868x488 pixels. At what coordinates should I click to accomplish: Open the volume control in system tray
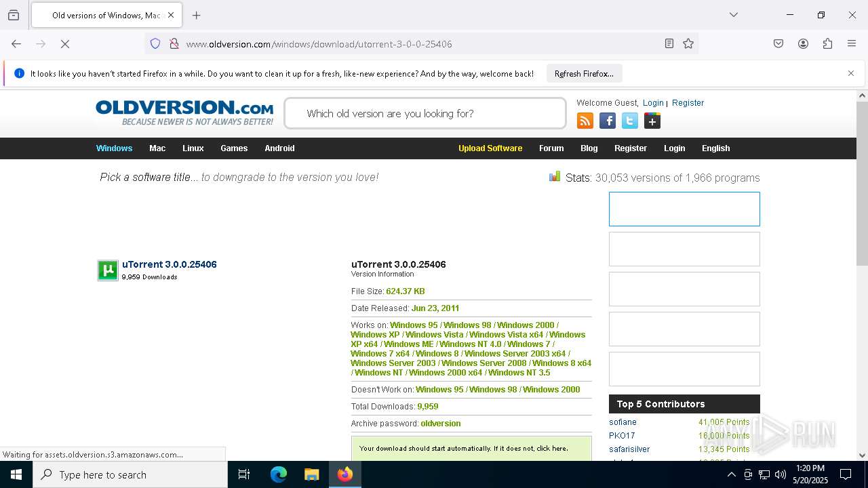pos(781,474)
